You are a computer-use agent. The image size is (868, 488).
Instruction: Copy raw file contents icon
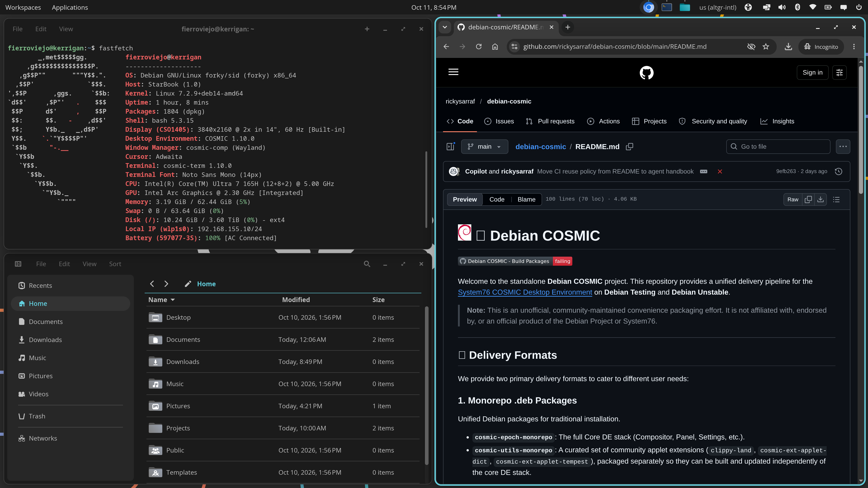[808, 199]
